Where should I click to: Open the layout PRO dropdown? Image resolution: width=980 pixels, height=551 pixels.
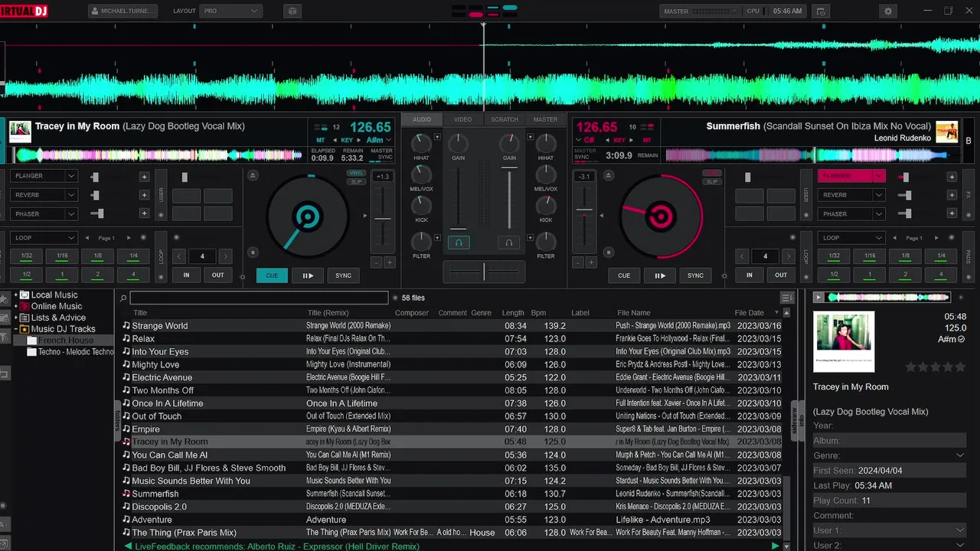(x=231, y=11)
